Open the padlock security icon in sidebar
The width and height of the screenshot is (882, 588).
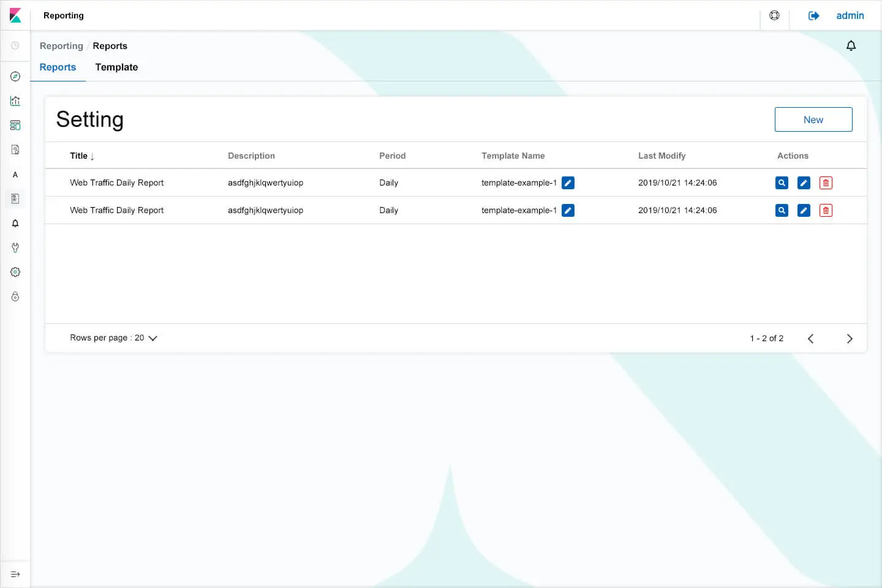click(x=15, y=296)
